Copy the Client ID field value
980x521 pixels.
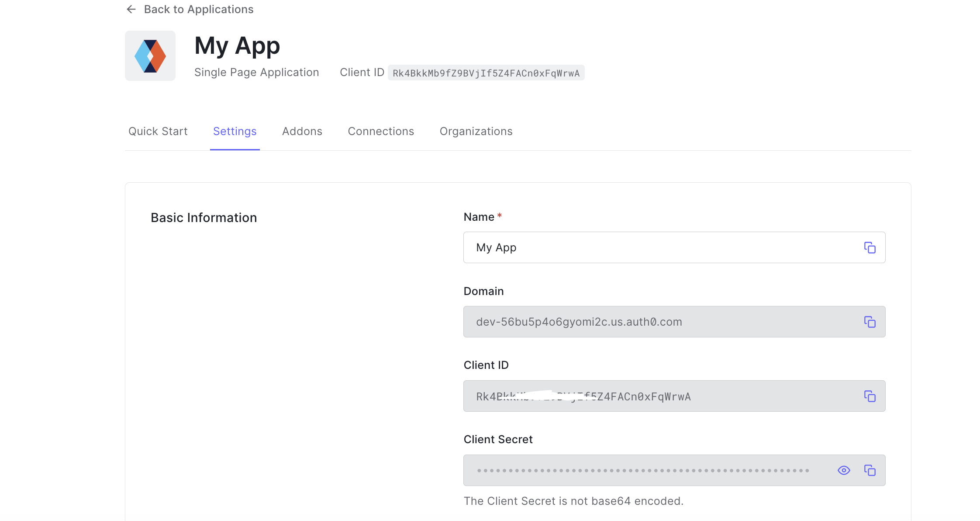870,396
